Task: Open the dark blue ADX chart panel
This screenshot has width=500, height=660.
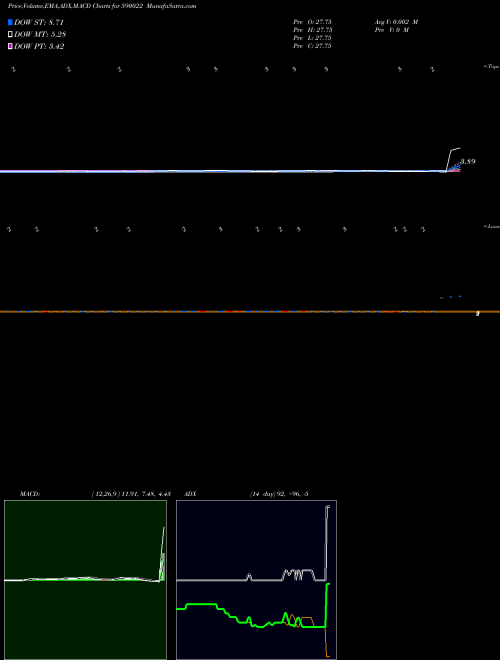Action: click(256, 580)
